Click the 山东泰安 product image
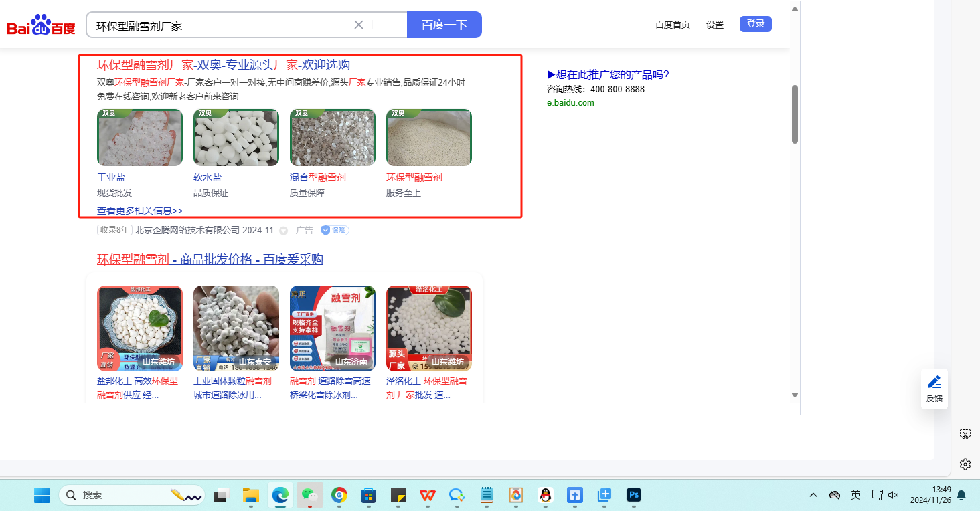The width and height of the screenshot is (980, 511). tap(236, 328)
